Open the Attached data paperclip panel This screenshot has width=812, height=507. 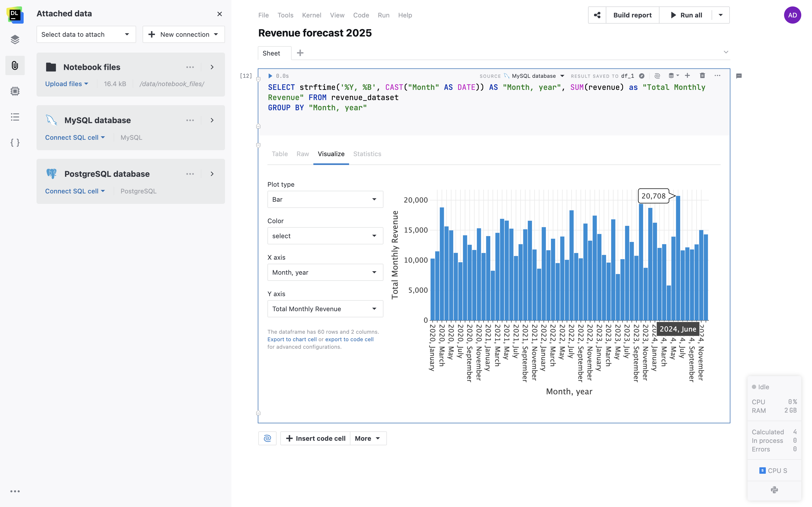coord(15,65)
